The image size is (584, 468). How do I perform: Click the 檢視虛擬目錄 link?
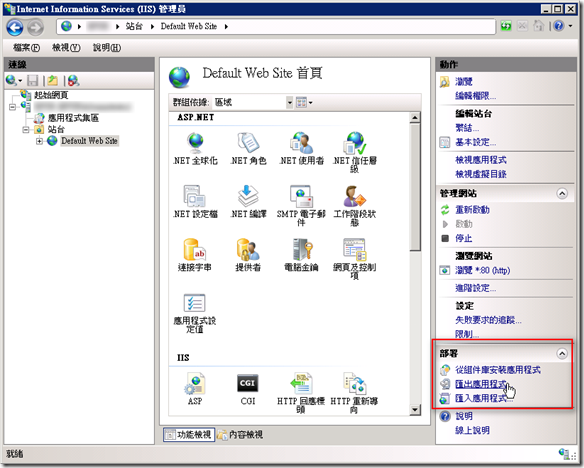click(x=481, y=174)
